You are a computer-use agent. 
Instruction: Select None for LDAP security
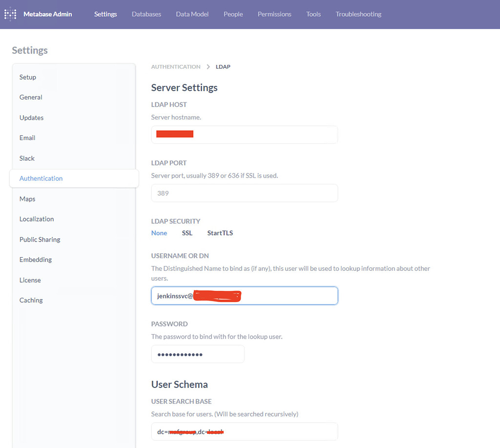pyautogui.click(x=159, y=233)
